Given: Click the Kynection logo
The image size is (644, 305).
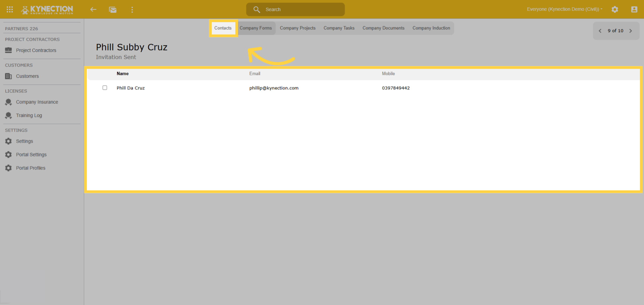Looking at the screenshot, I should click(x=47, y=10).
